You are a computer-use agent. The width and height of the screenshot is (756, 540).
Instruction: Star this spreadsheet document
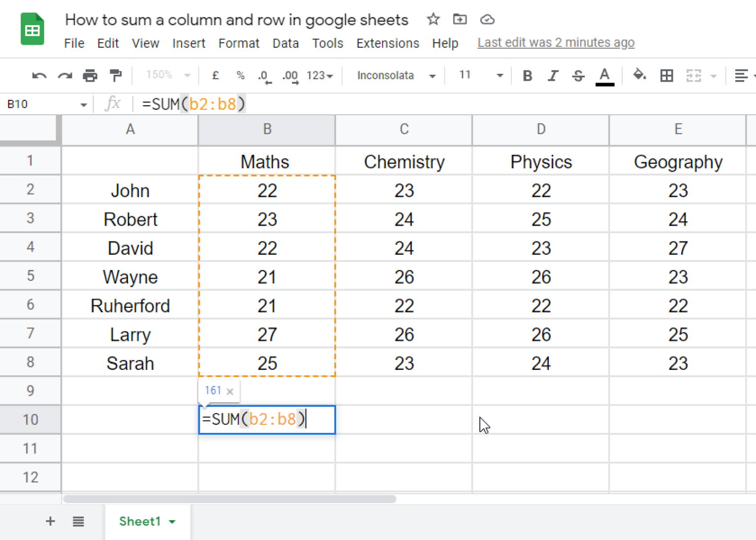[x=433, y=19]
